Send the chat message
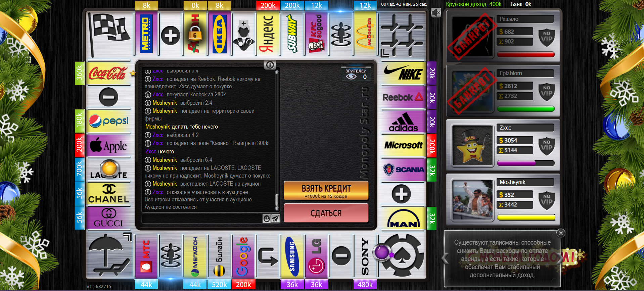 tap(275, 219)
